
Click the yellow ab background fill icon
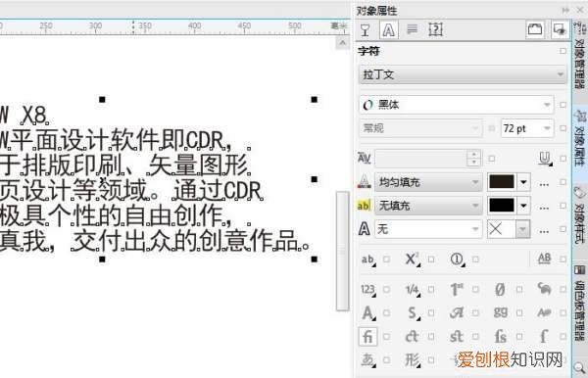[364, 206]
